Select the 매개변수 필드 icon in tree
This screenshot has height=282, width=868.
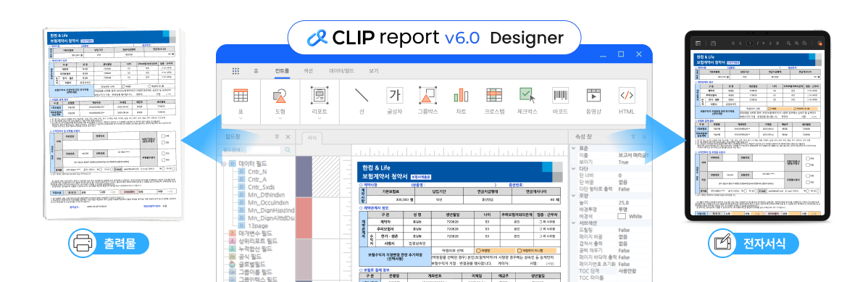(x=232, y=233)
